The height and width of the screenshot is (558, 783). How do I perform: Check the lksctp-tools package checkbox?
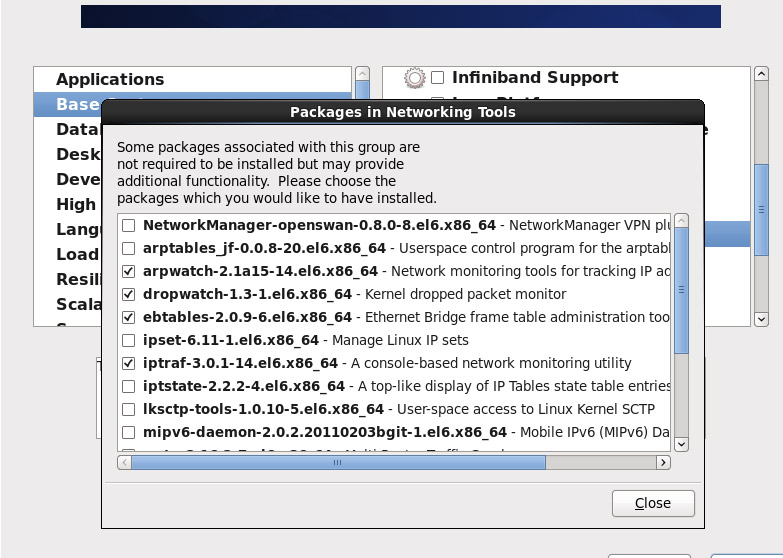[x=129, y=409]
